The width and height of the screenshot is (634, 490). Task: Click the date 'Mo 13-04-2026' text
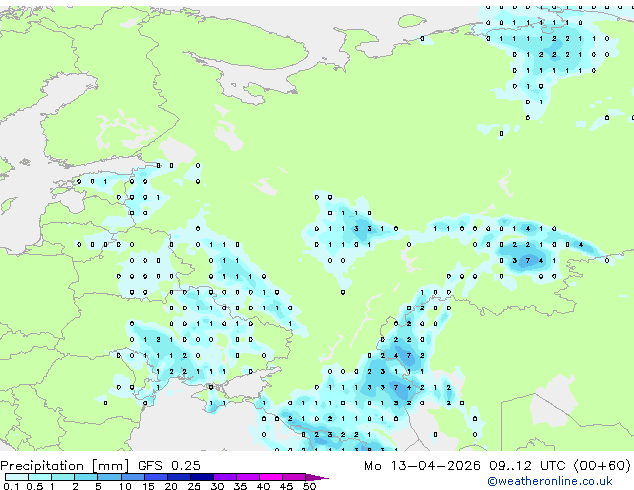[x=422, y=466]
